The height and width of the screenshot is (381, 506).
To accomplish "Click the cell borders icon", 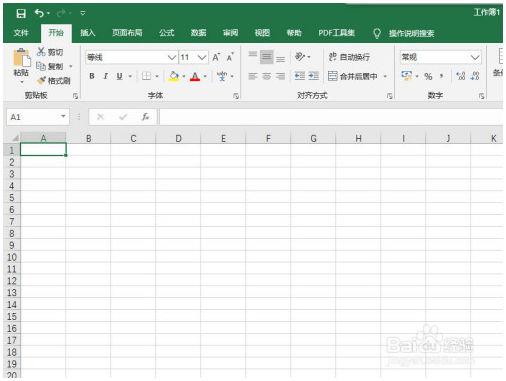I will tap(146, 76).
